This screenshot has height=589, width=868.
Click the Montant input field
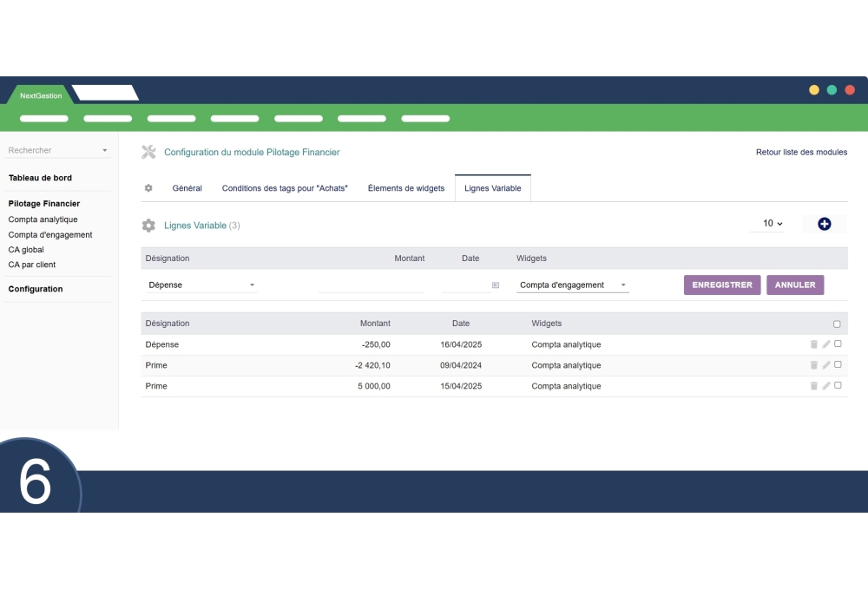(371, 285)
